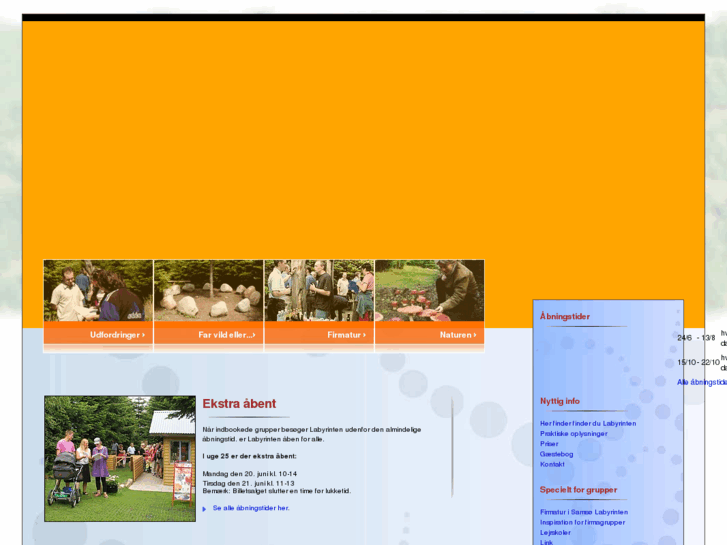
Task: Open the Link entry under Specielt for grupper
Action: click(546, 542)
